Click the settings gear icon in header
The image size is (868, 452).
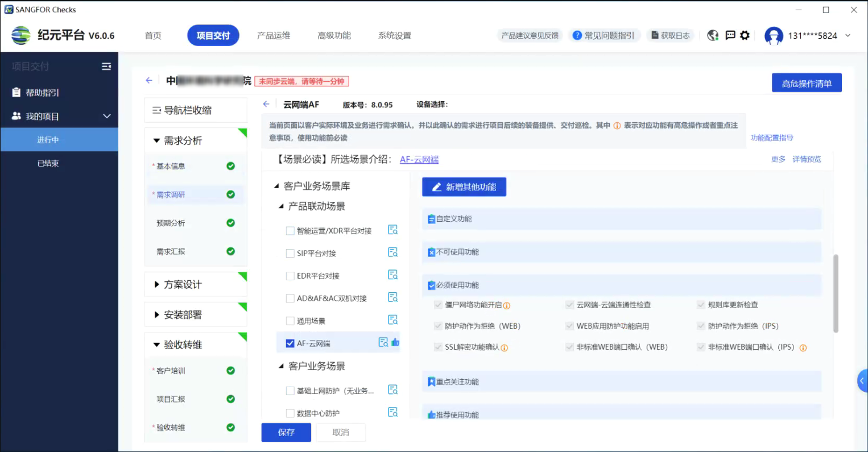(x=745, y=35)
